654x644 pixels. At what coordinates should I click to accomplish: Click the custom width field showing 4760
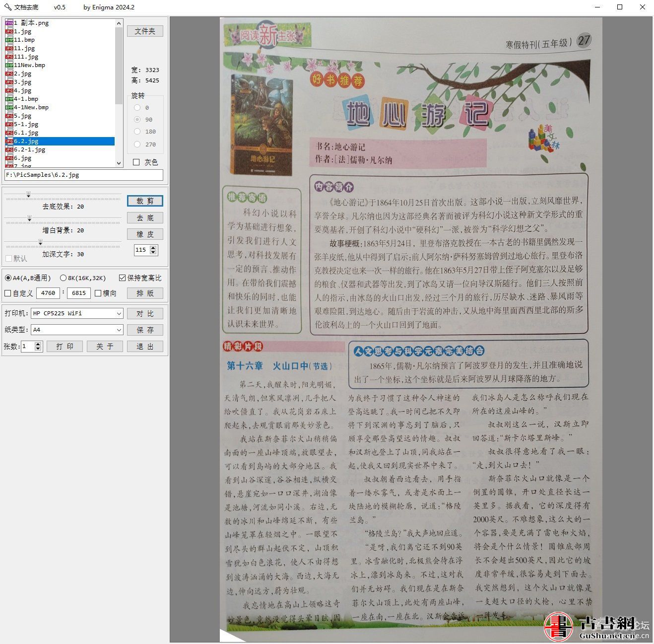pos(48,293)
